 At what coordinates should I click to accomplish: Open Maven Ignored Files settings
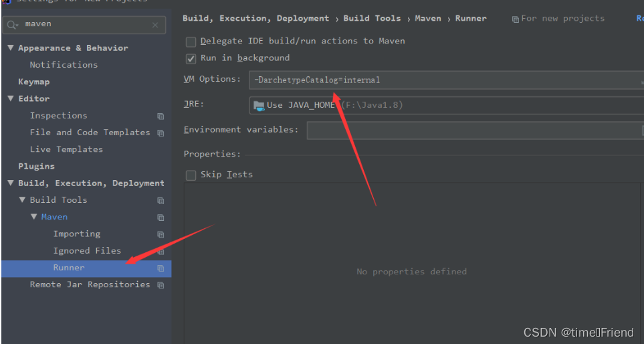tap(87, 250)
